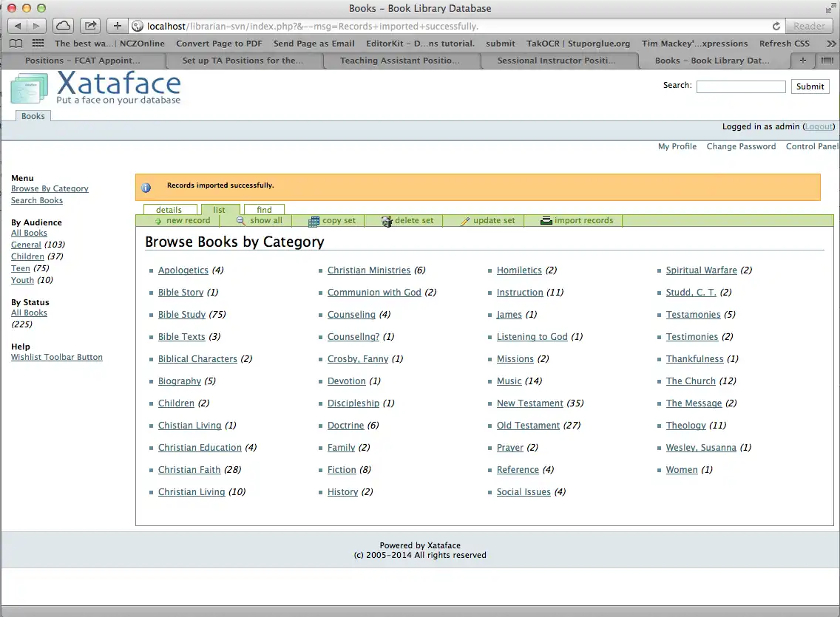Switch to the details tab

tap(169, 209)
